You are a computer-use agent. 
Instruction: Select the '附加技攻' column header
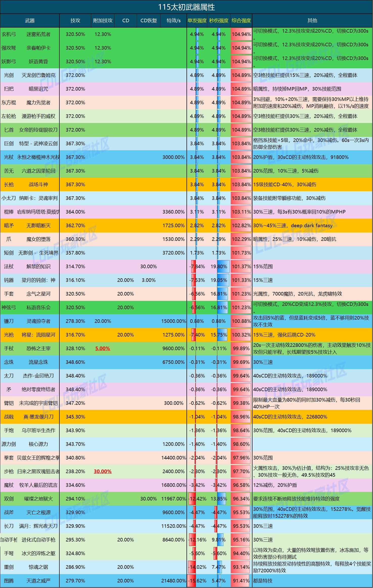(x=103, y=20)
